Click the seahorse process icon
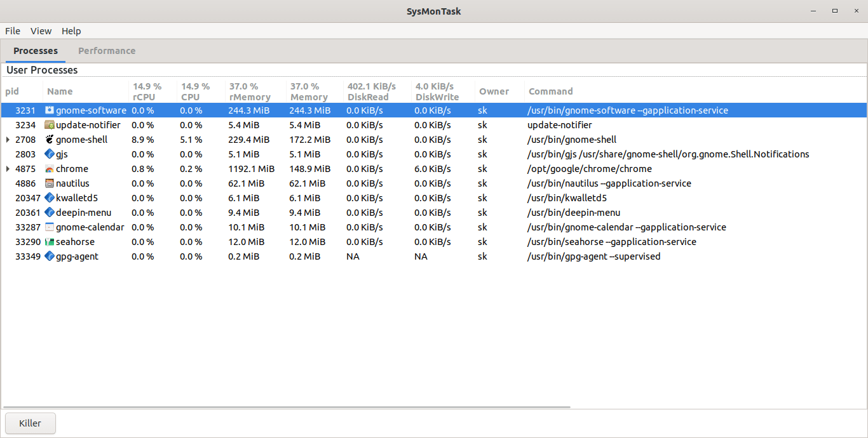 pos(50,242)
